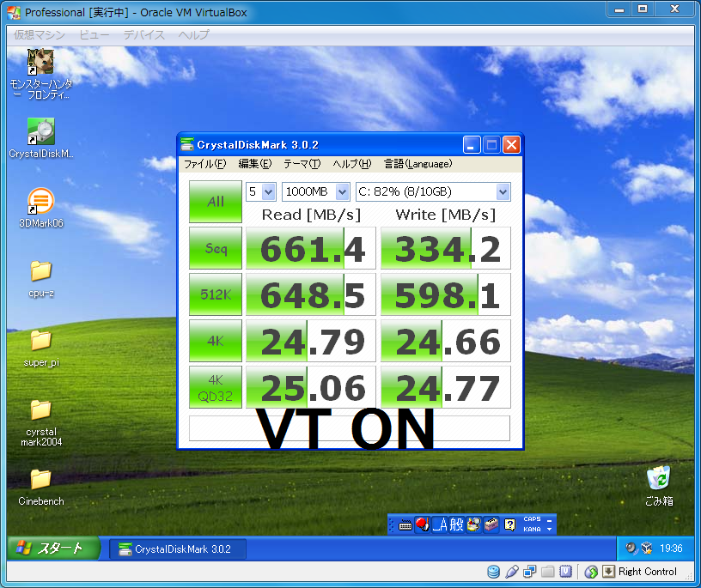Screen dimensions: 701x588
Task: Open the 言語(Language) menu
Action: click(x=418, y=164)
